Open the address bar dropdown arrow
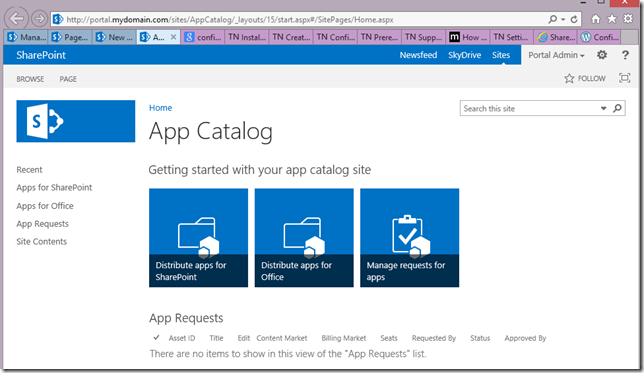 (x=563, y=19)
